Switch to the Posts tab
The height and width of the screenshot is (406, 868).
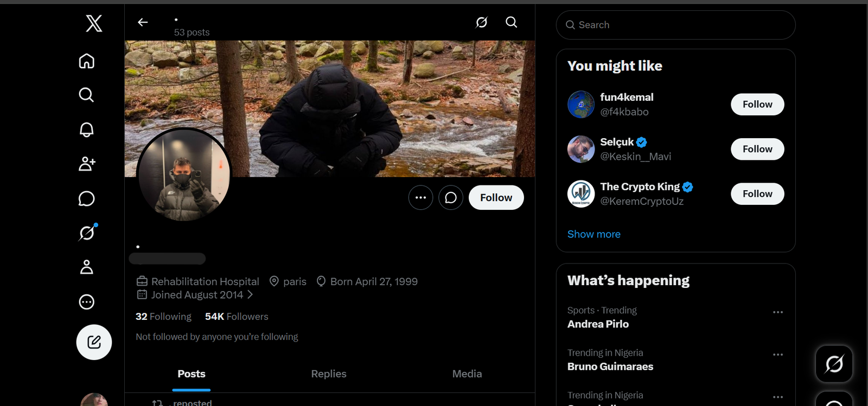(x=192, y=374)
